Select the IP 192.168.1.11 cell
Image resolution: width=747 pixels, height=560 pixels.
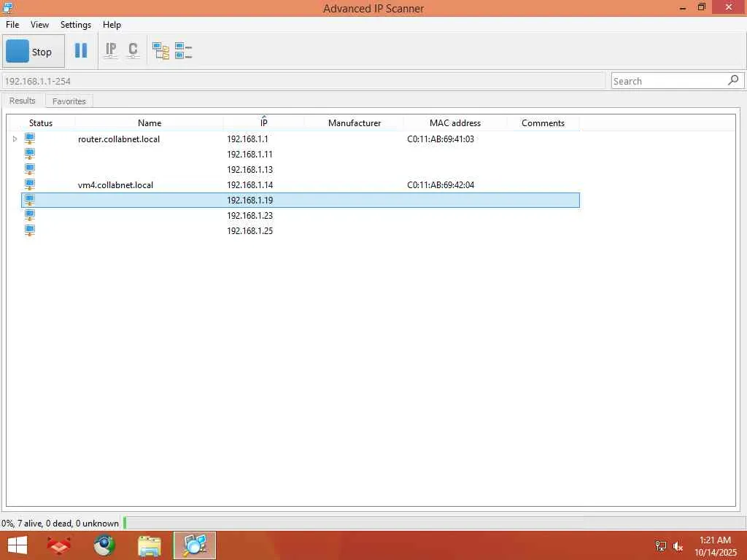[x=249, y=155]
